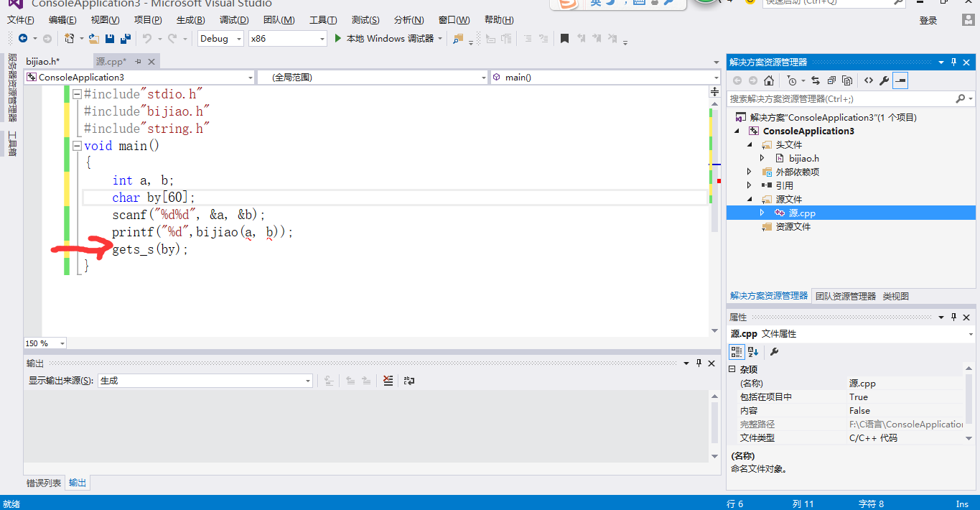Open the (全局范围) scope dropdown
Viewport: 980px width, 510px height.
pos(484,77)
